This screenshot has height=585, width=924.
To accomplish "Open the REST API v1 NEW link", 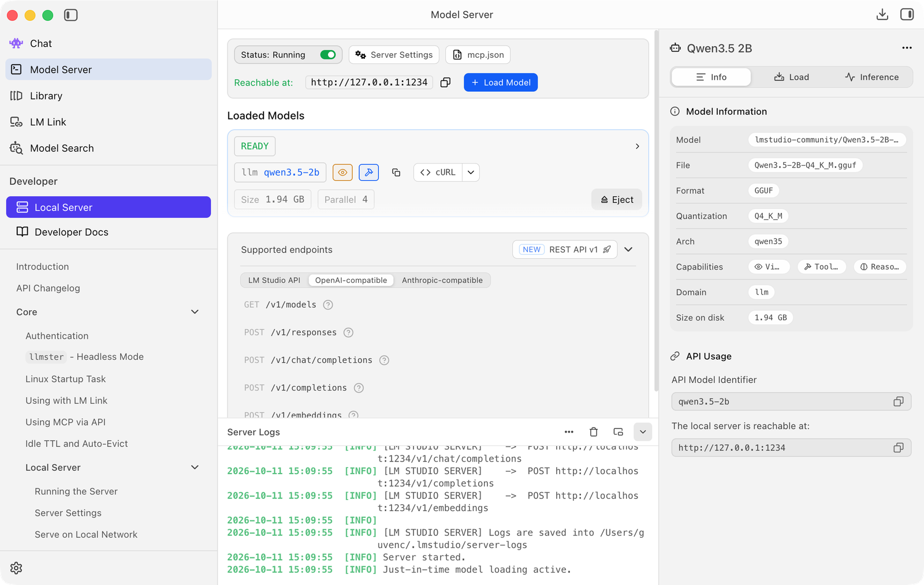I will [565, 249].
